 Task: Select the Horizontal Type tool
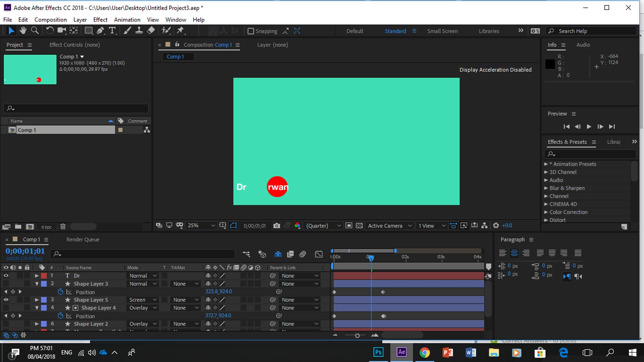pyautogui.click(x=112, y=31)
